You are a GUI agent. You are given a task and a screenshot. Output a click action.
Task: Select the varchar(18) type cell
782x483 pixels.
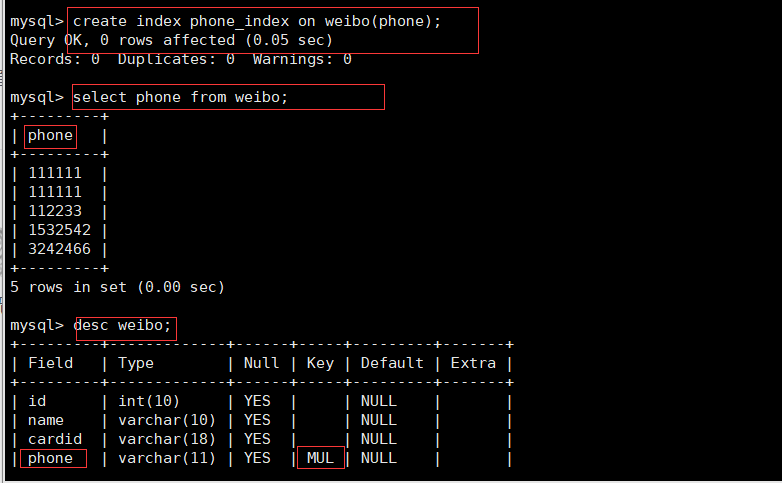point(162,439)
